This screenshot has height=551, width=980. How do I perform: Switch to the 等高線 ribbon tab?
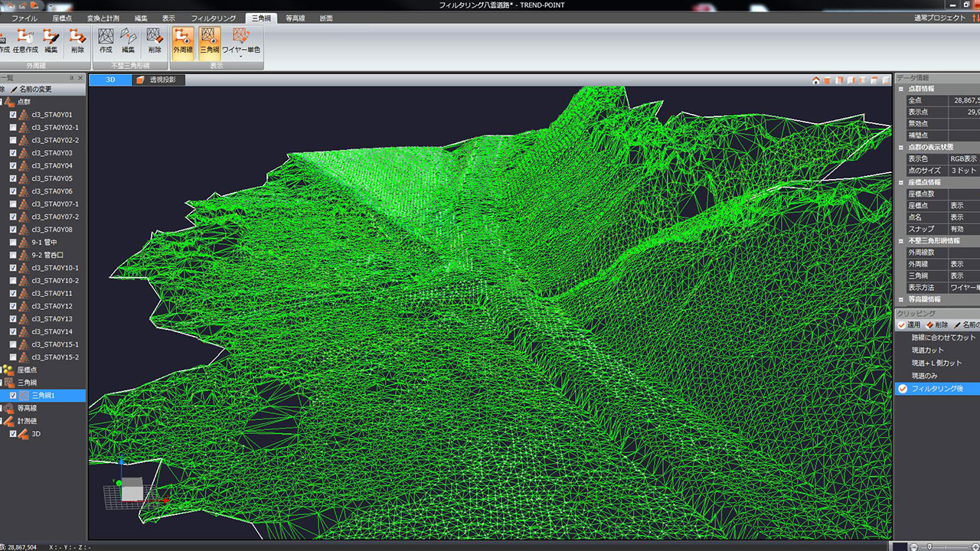295,18
